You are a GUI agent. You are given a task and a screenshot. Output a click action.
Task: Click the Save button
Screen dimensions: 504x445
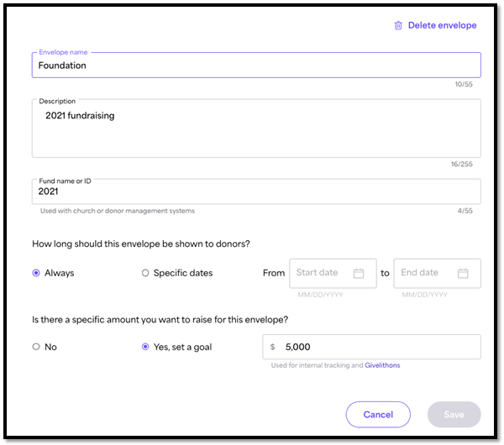(454, 415)
